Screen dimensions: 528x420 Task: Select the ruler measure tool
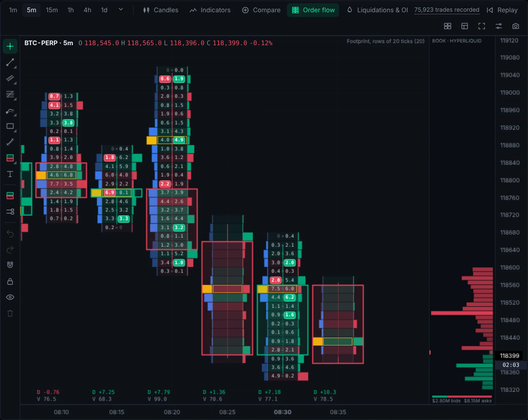[x=10, y=142]
